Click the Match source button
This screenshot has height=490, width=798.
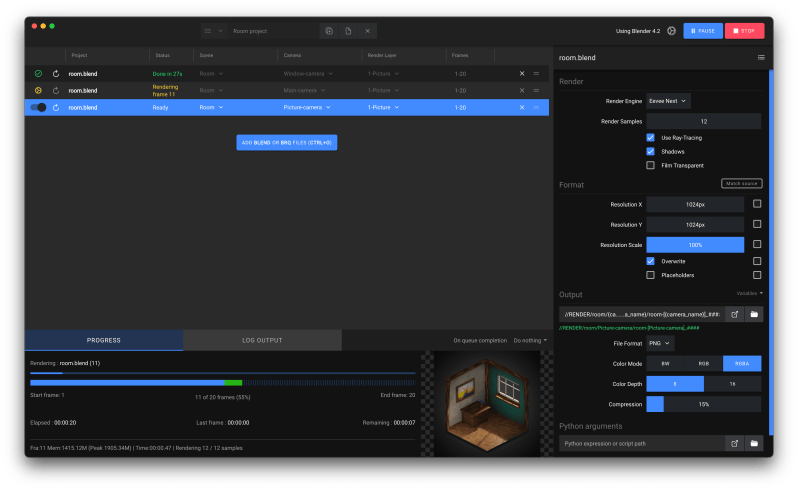coord(742,183)
